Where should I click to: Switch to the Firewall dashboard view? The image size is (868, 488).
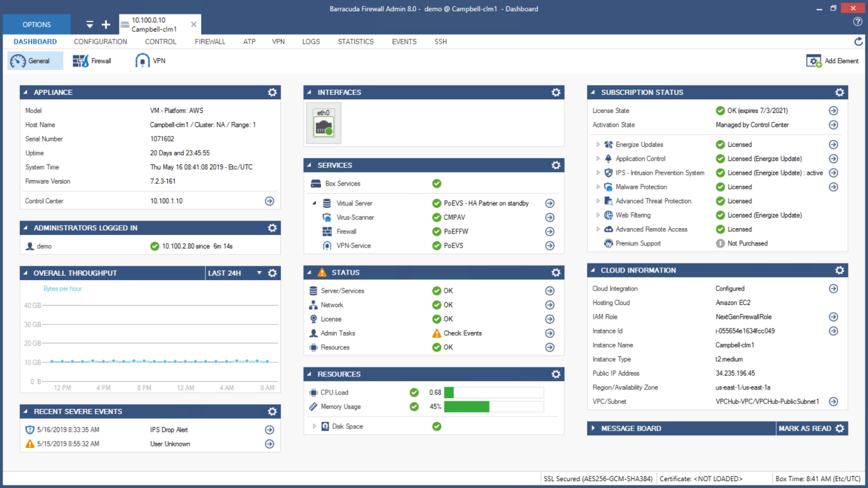pos(92,60)
